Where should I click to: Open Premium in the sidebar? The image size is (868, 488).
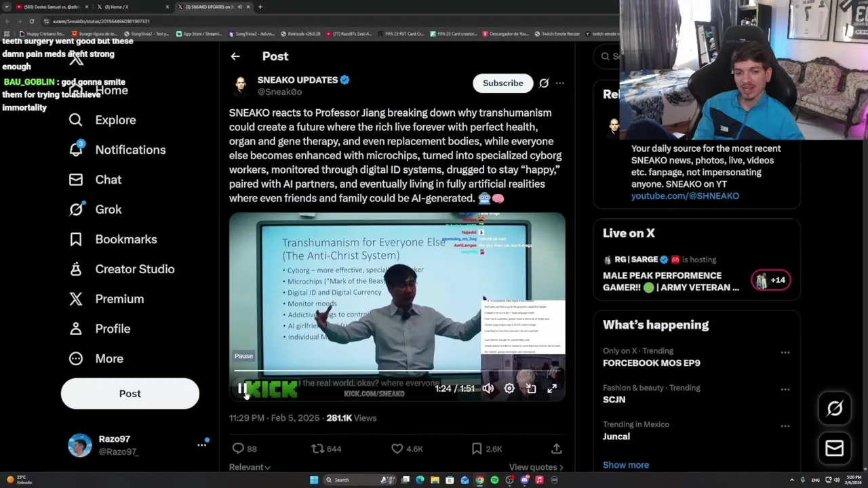coord(106,299)
